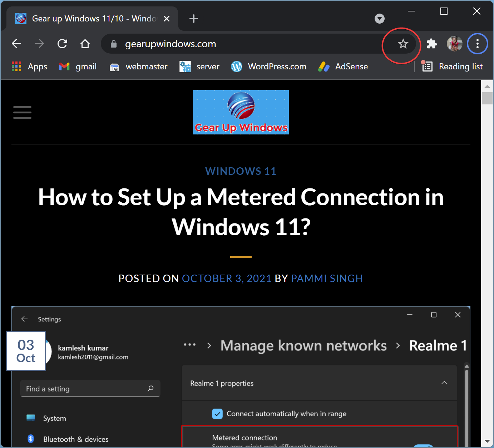Click the vertical scrollbar thumb
The width and height of the screenshot is (494, 448).
coord(487,98)
